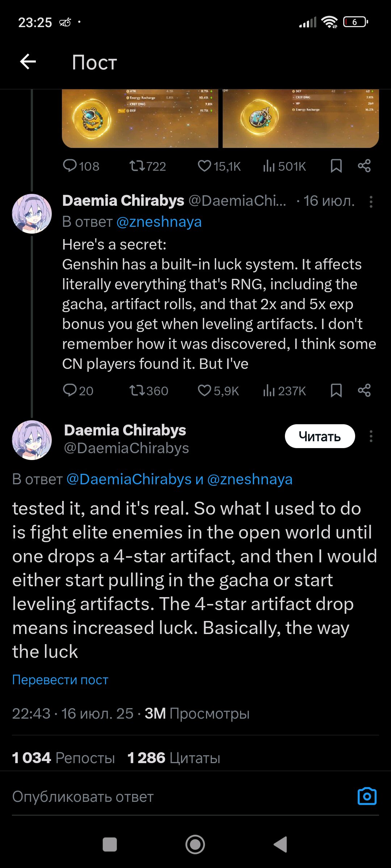This screenshot has height=868, width=391.
Task: Like the 'Here's a secret' reply
Action: click(205, 391)
